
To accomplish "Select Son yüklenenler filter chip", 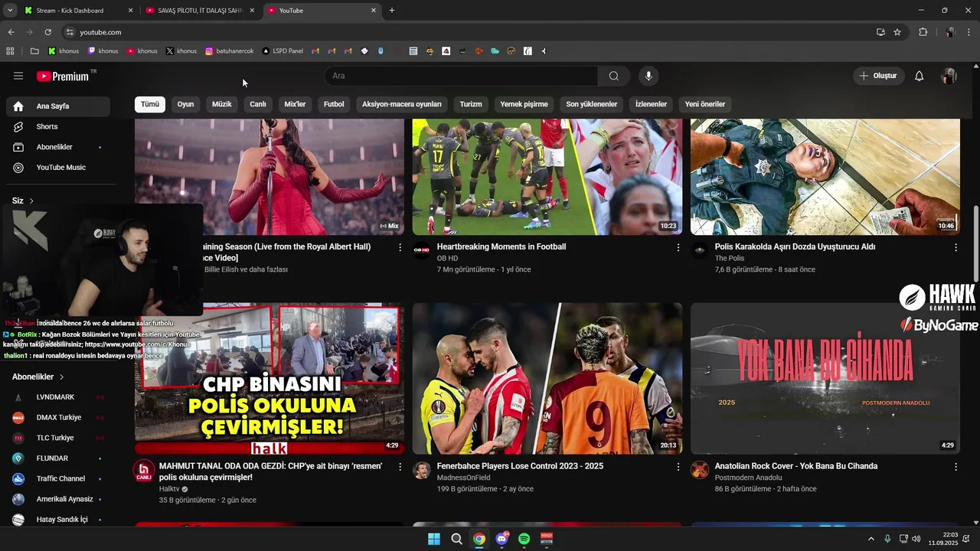I will click(592, 104).
